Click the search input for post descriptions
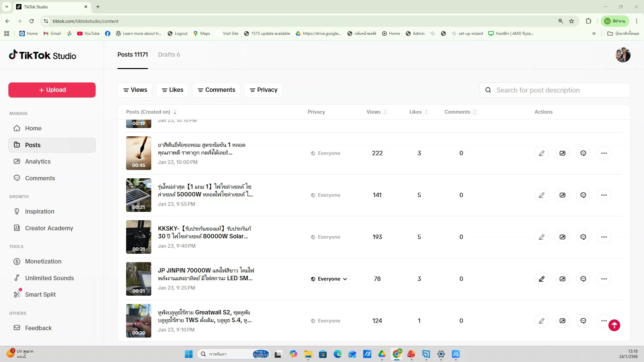The image size is (644, 362). [554, 90]
